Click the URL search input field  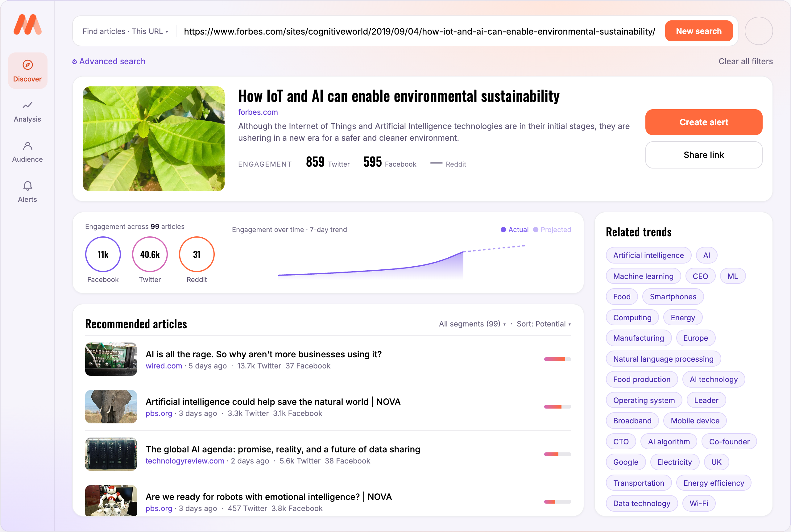[420, 31]
